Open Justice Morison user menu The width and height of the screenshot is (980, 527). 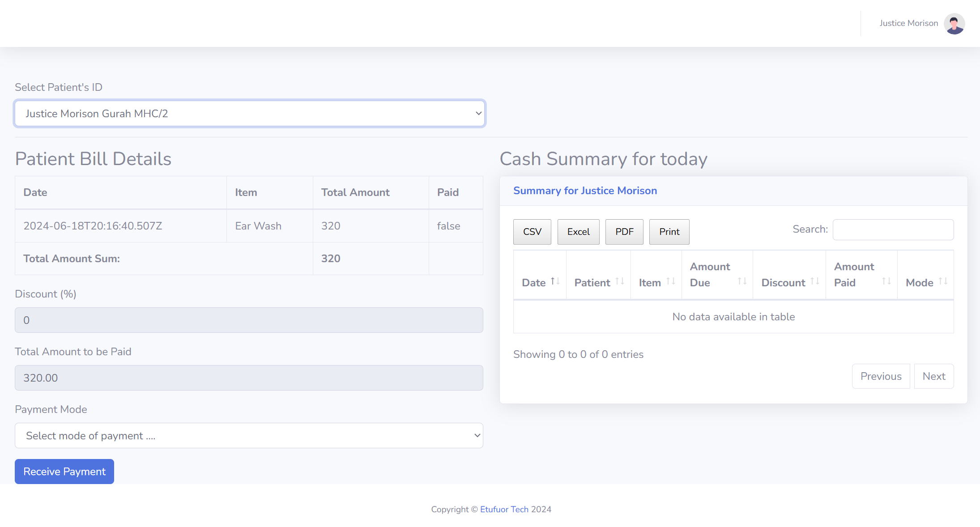click(x=908, y=23)
